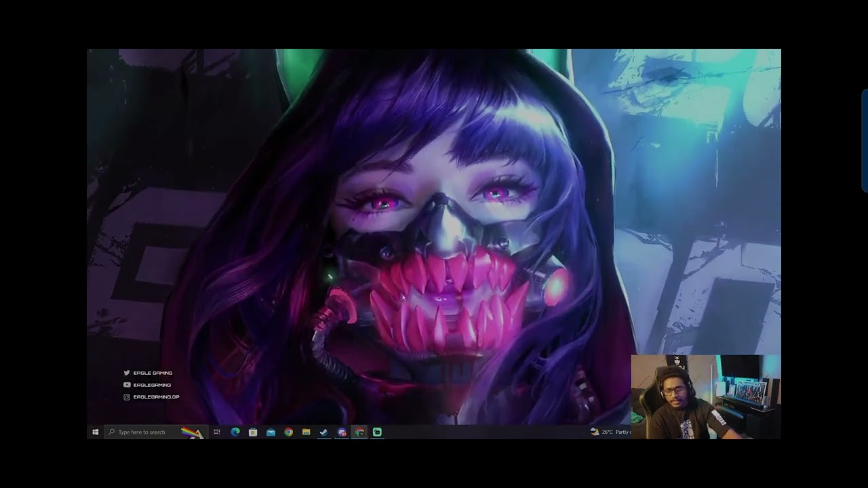This screenshot has width=868, height=488.
Task: Click the YouTube 'EAGLEGAMING' overlay text
Action: pos(152,385)
